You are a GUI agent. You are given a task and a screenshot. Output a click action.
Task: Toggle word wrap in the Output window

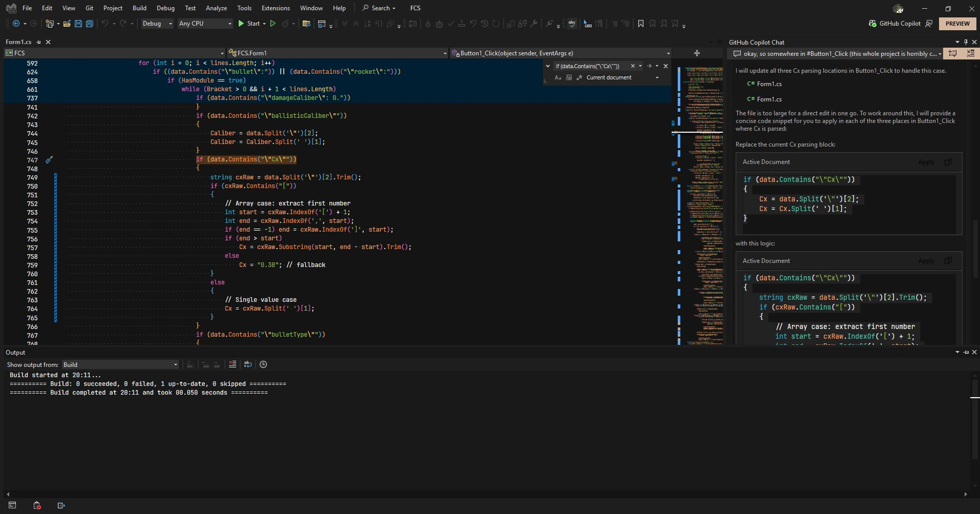pyautogui.click(x=248, y=364)
